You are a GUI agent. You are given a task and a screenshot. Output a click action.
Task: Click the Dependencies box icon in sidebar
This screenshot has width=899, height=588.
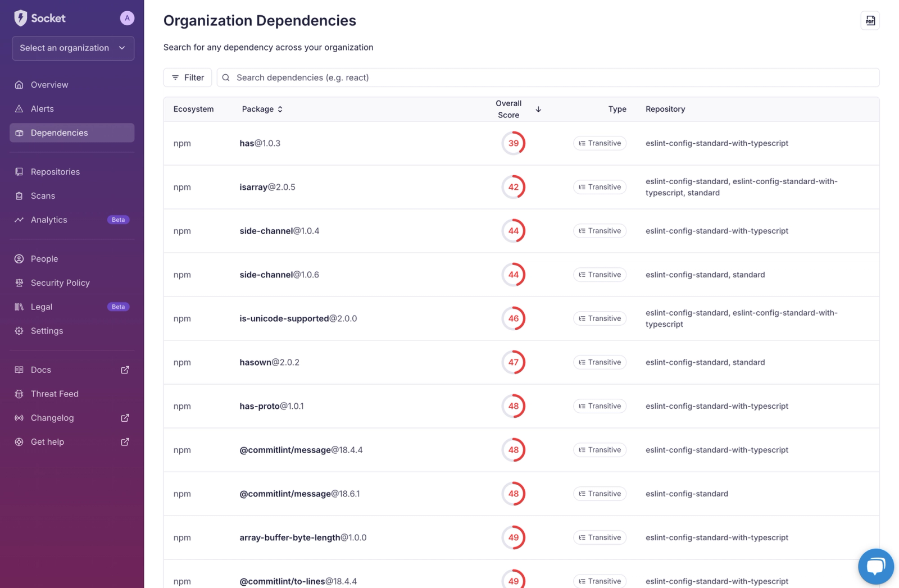tap(19, 133)
